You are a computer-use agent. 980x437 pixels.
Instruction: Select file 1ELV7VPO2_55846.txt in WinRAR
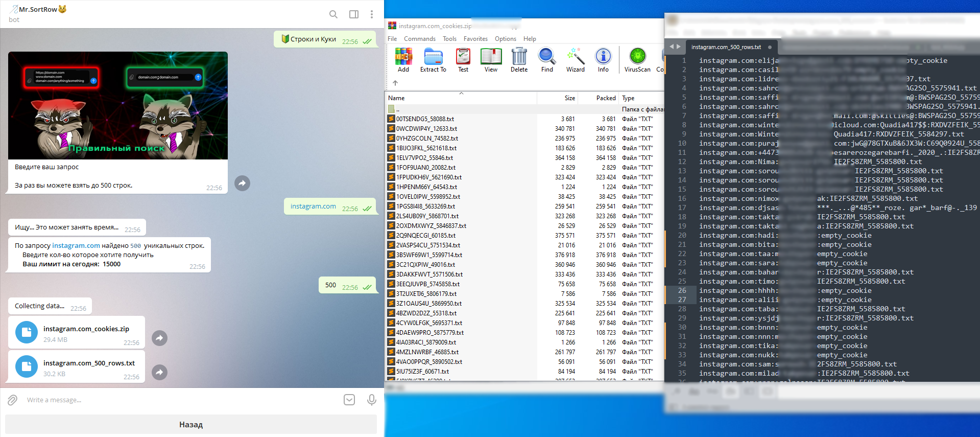pos(525,158)
